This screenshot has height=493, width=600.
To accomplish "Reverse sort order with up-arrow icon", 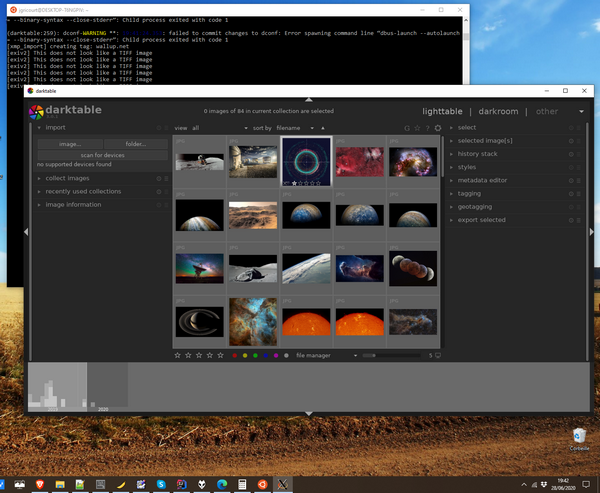I will coord(323,128).
